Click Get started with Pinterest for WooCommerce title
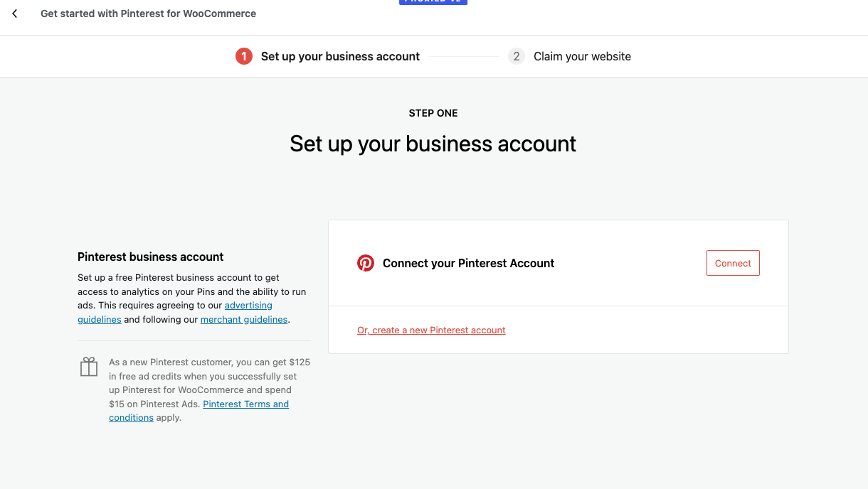Viewport: 868px width, 489px height. (x=148, y=13)
